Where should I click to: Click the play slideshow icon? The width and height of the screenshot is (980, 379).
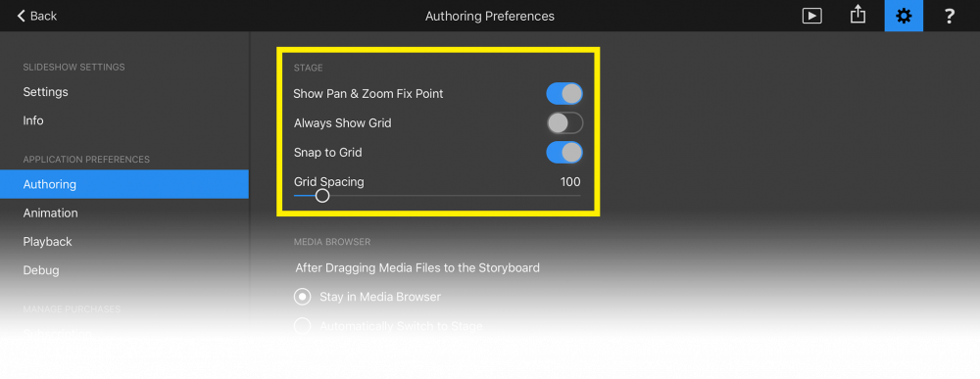point(811,16)
